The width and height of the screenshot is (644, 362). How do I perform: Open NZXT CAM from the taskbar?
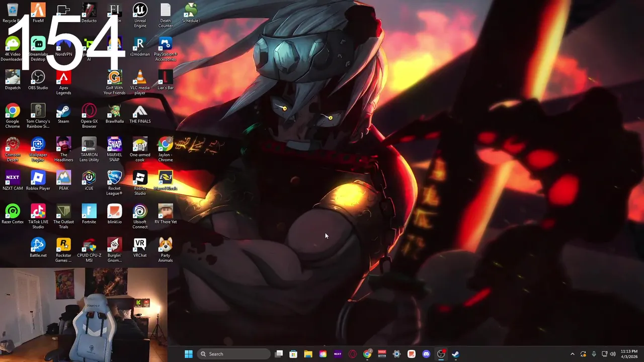tap(338, 354)
